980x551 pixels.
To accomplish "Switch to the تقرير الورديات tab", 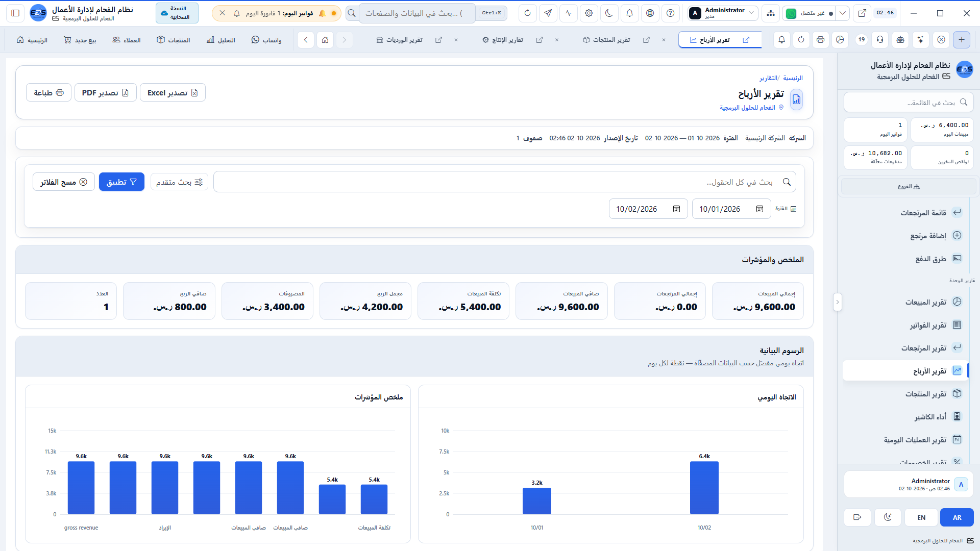I will point(400,40).
